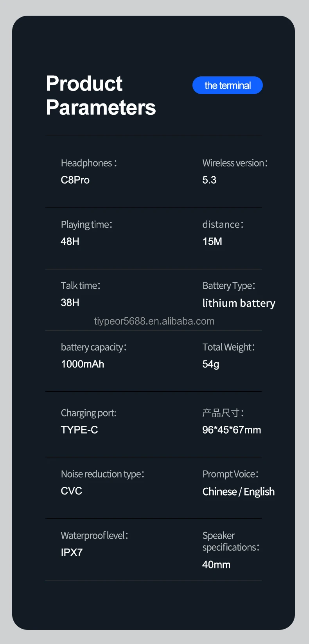Select the 1000mAh battery capacity value

(x=83, y=364)
